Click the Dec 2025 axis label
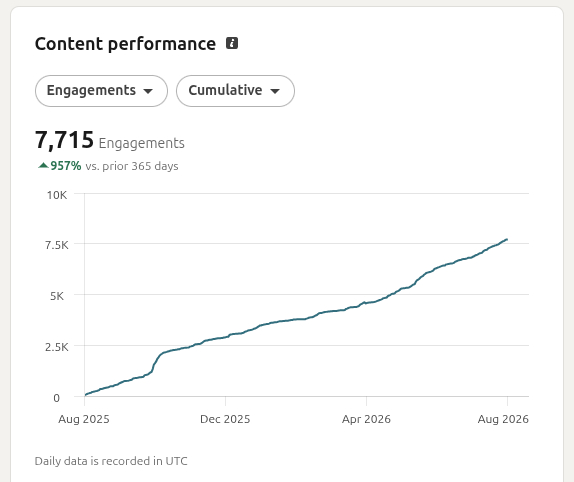574x482 pixels. click(x=225, y=419)
